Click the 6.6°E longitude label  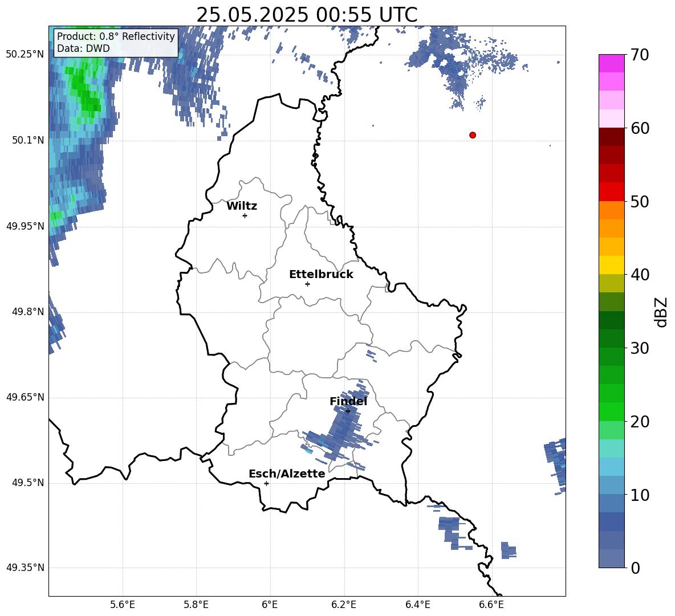pos(491,605)
